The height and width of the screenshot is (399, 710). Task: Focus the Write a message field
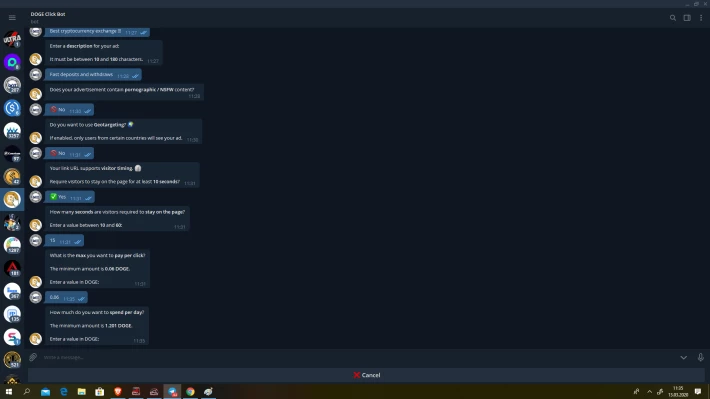[358, 357]
